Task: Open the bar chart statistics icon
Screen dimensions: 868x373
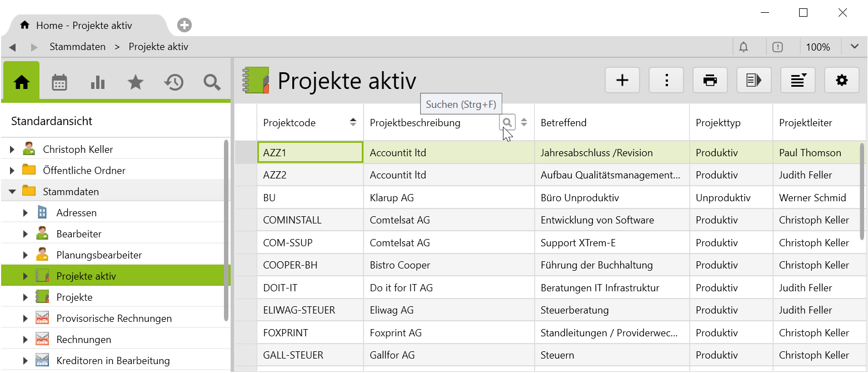Action: (x=97, y=83)
